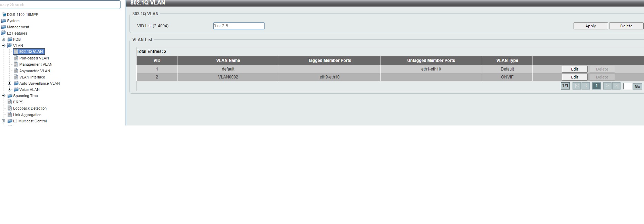Image resolution: width=644 pixels, height=224 pixels.
Task: Click the Link Aggregation page icon
Action: click(10, 114)
